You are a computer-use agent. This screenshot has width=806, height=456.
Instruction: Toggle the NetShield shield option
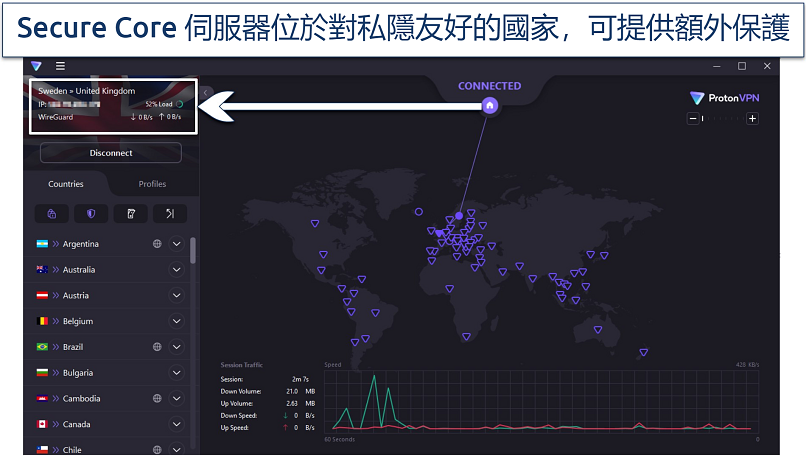pyautogui.click(x=91, y=213)
